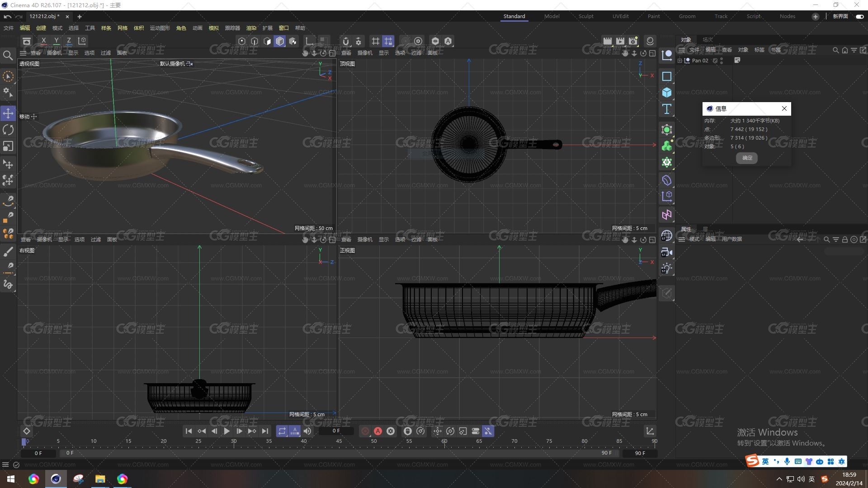This screenshot has width=868, height=488.
Task: Select the live selection tool
Action: point(8,76)
